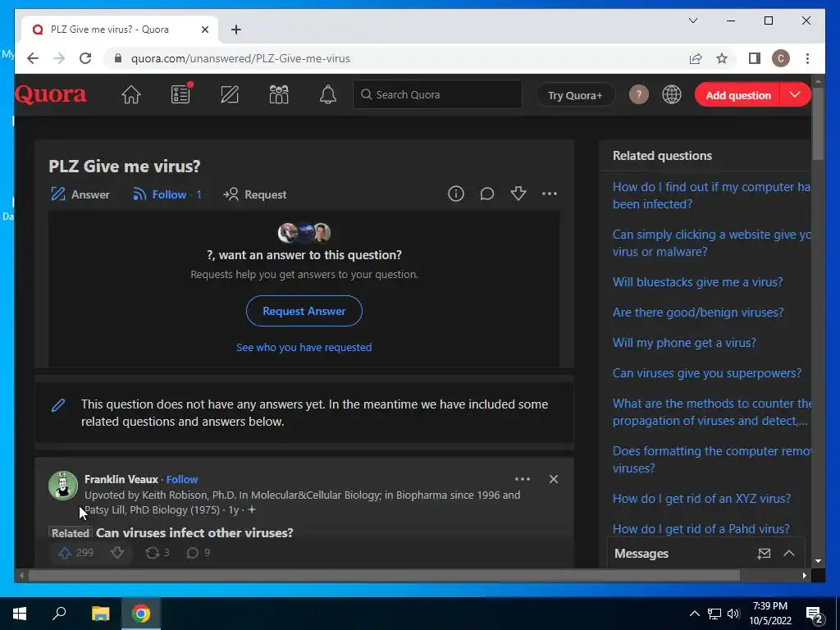Open the language globe icon
The height and width of the screenshot is (630, 840).
tap(672, 95)
